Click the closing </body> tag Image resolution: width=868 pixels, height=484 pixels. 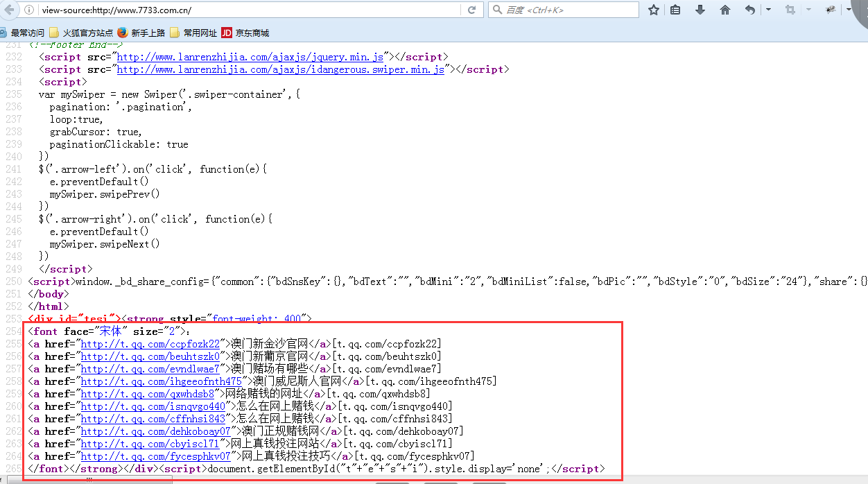49,294
